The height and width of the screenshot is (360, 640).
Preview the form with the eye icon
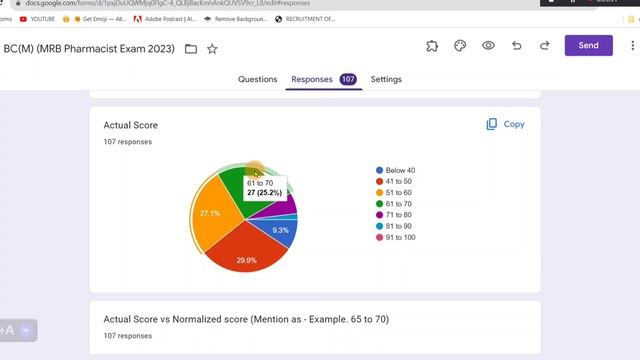(488, 46)
